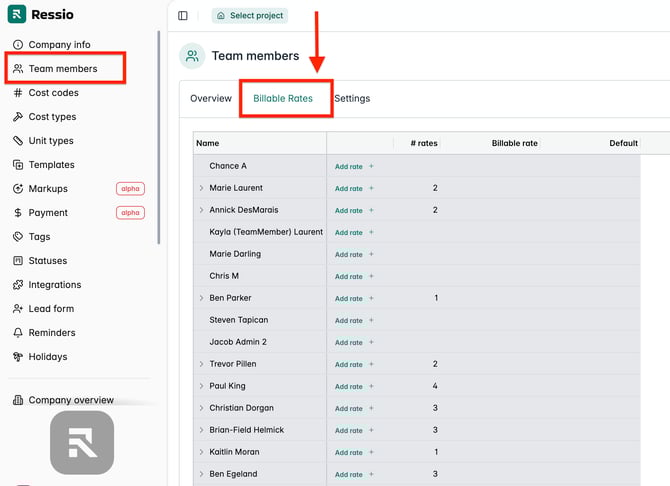Switch to the Overview tab
Viewport: 670px width, 486px height.
[211, 99]
